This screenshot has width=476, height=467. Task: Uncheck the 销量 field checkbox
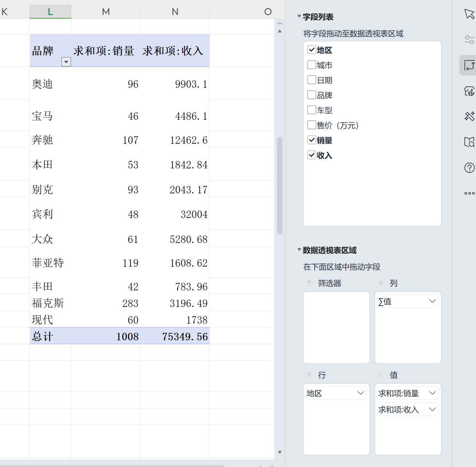[x=312, y=140]
